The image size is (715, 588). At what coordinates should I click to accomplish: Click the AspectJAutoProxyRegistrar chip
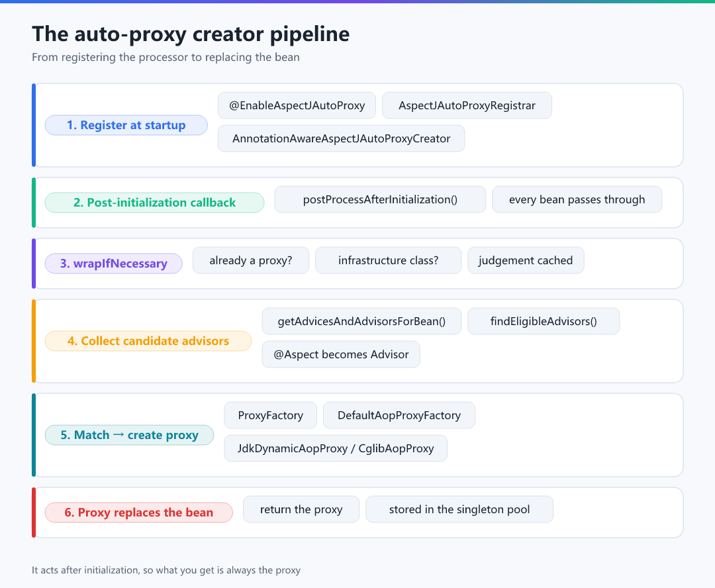tap(467, 105)
